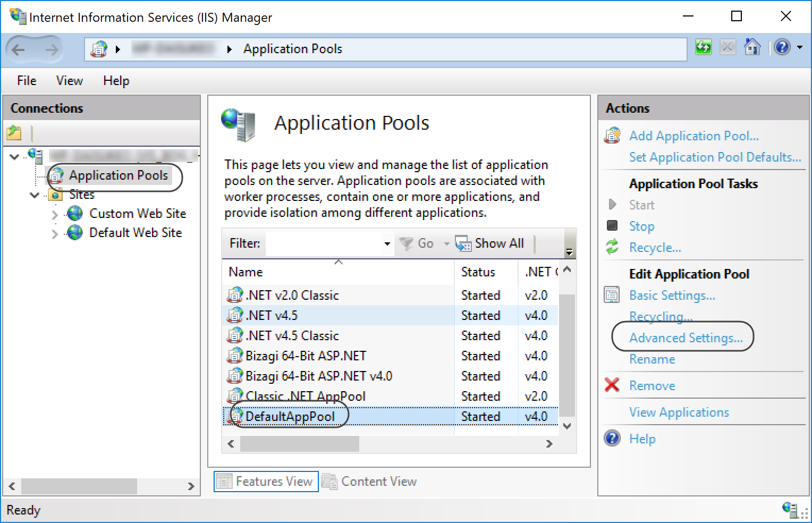The image size is (812, 523).
Task: Click the .NET v4.5 Classic pool icon
Action: tap(235, 335)
